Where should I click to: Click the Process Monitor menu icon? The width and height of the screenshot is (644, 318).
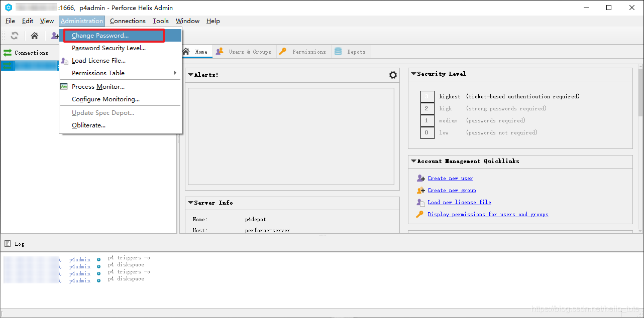point(64,86)
